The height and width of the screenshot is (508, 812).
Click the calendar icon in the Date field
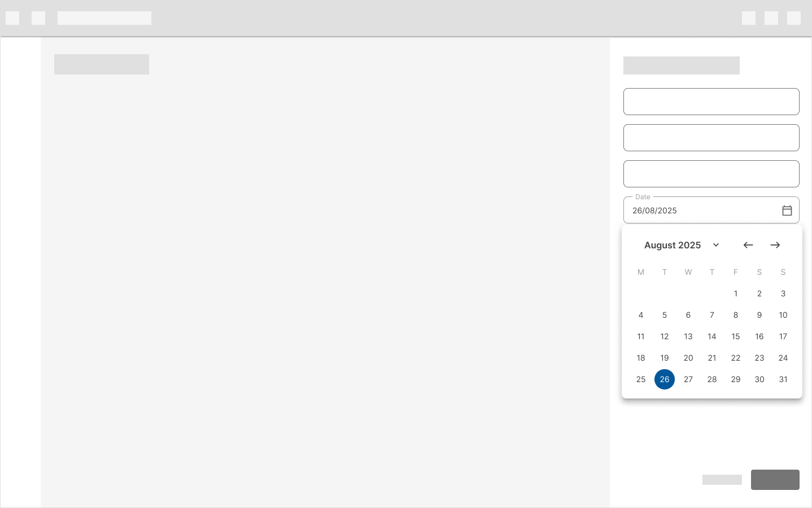tap(787, 211)
